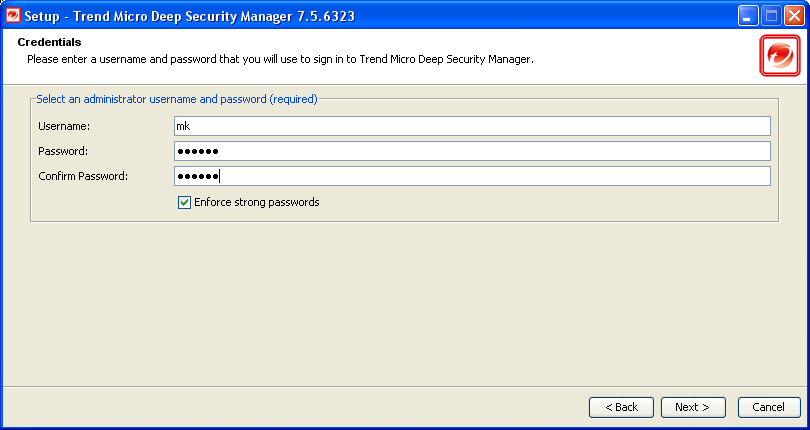Click the 'Enforce strong passwords' label text
810x430 pixels.
pos(257,202)
